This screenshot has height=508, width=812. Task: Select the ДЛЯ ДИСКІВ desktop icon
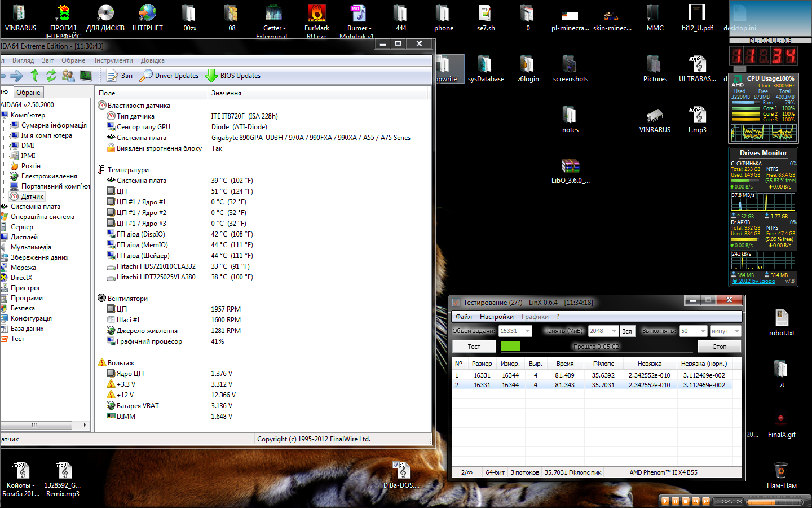(x=105, y=18)
